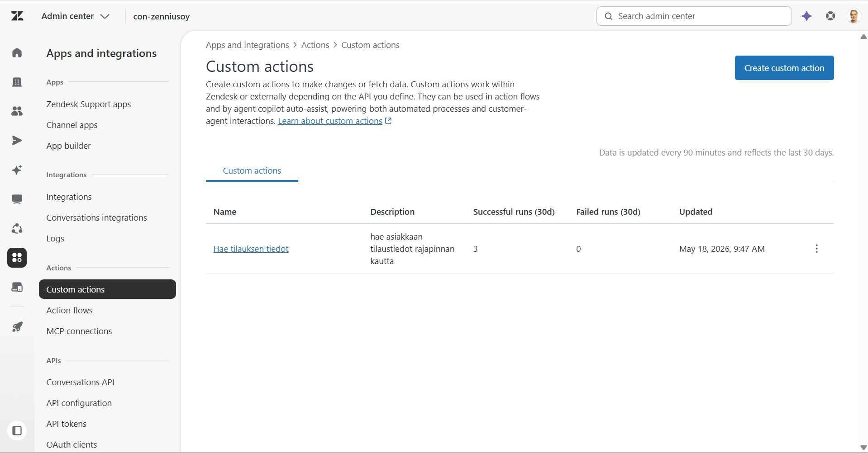The width and height of the screenshot is (868, 453).
Task: Open the Account building icon
Action: point(17,82)
